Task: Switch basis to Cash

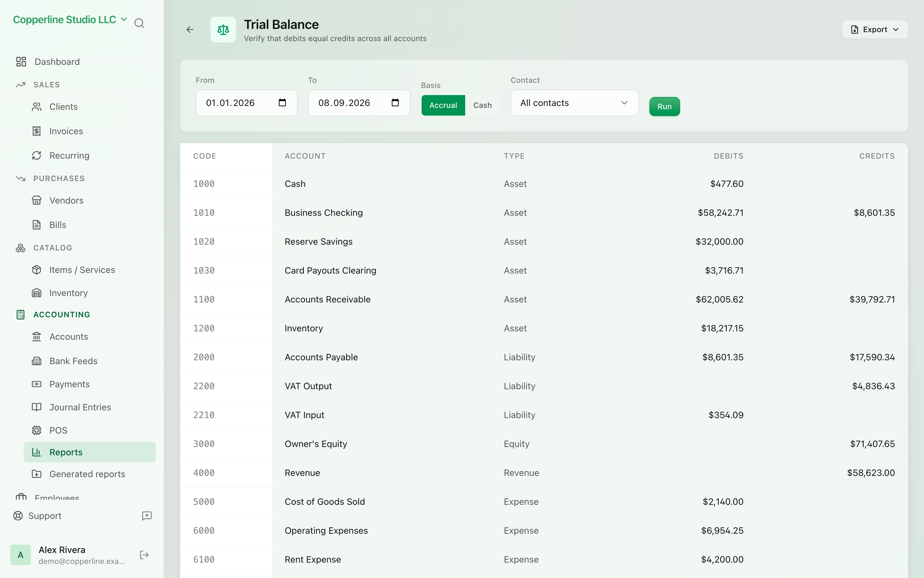Action: pos(482,105)
